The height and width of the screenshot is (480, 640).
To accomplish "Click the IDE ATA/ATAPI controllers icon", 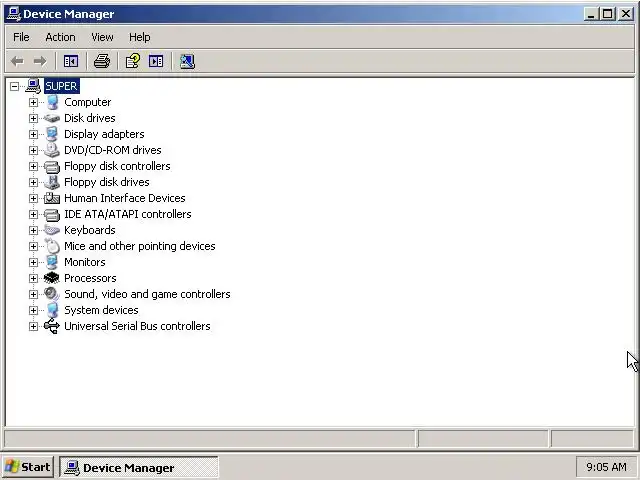I will (x=52, y=214).
